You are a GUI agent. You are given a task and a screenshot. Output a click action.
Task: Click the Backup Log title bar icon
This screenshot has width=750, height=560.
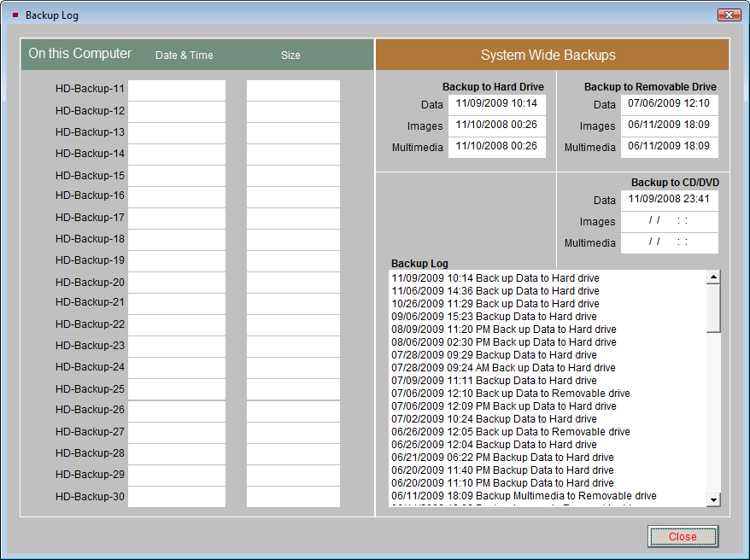[x=15, y=15]
